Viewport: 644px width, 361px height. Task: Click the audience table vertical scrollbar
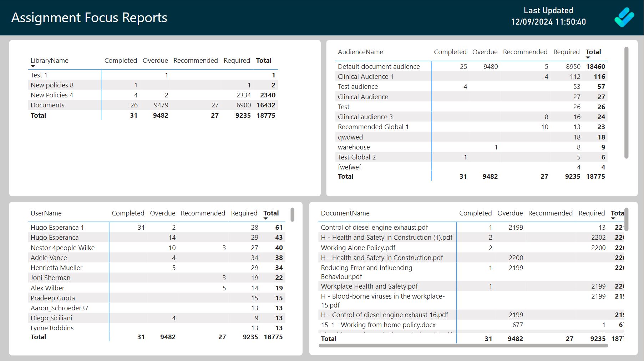[x=626, y=103]
